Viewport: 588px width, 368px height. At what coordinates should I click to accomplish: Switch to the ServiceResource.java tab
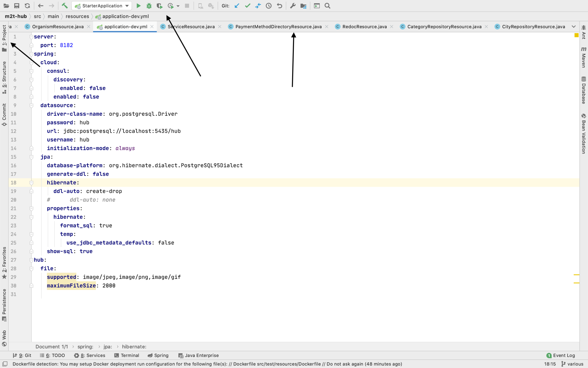[x=191, y=26]
